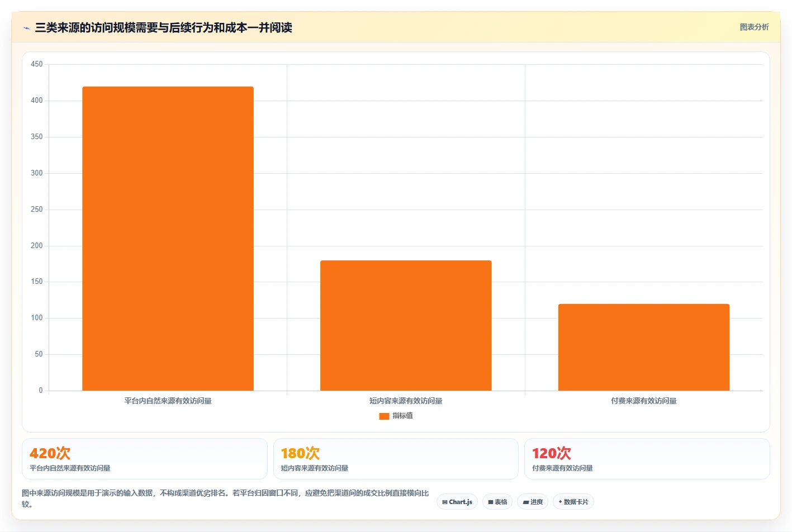This screenshot has height=532, width=792.
Task: Click the y-axis label 200
Action: pos(37,246)
